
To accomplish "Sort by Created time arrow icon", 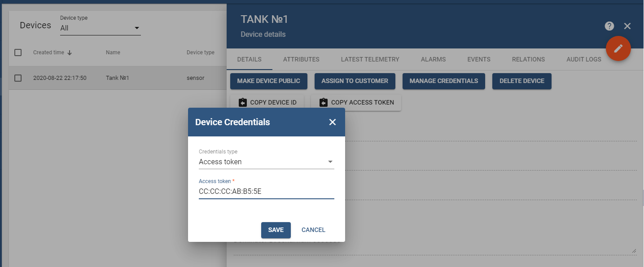I will pyautogui.click(x=70, y=53).
